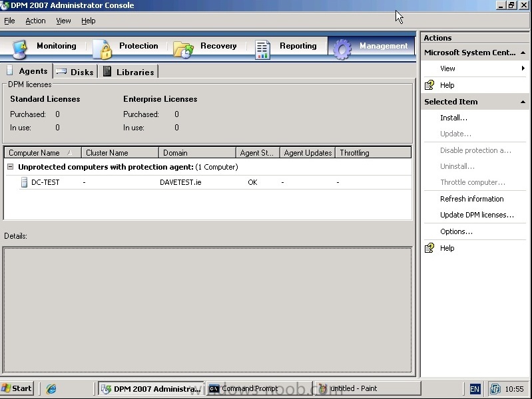The width and height of the screenshot is (532, 399).
Task: Click the Agents tab page icon
Action: tap(10, 70)
